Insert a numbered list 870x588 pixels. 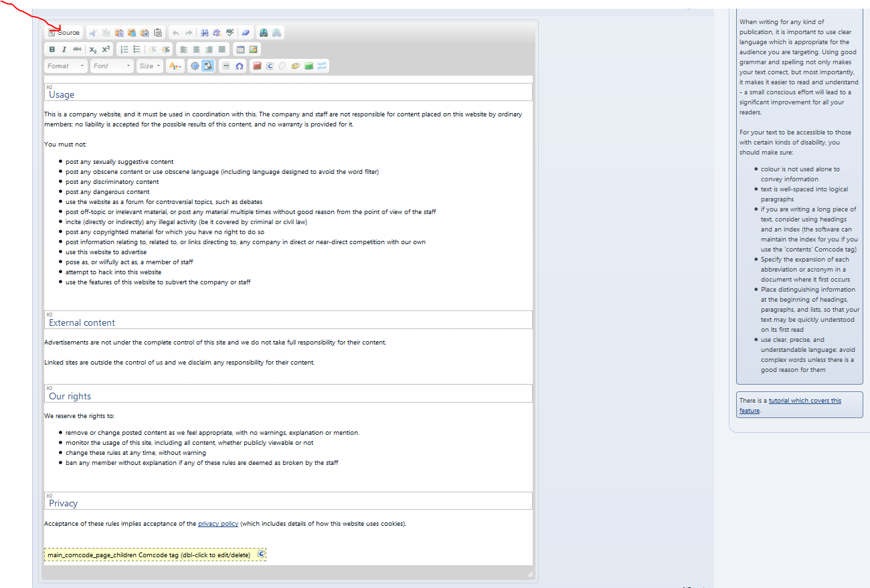[x=124, y=50]
